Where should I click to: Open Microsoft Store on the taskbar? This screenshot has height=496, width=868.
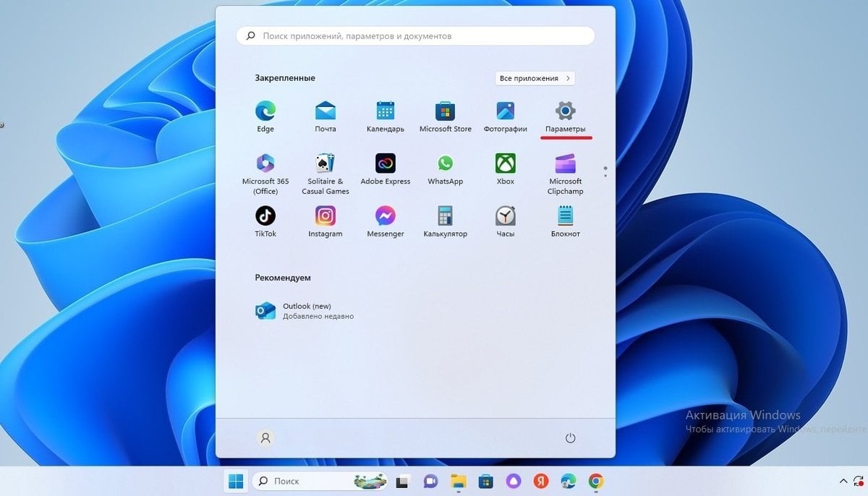[486, 481]
